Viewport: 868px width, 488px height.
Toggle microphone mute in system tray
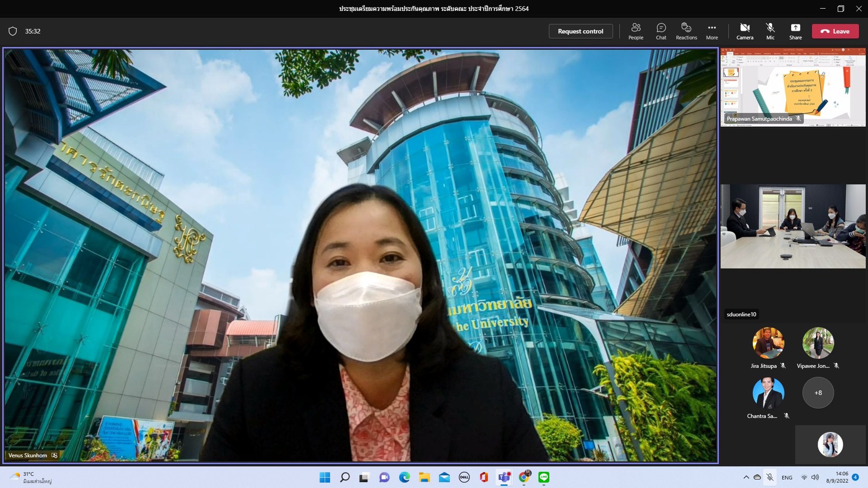point(770,477)
